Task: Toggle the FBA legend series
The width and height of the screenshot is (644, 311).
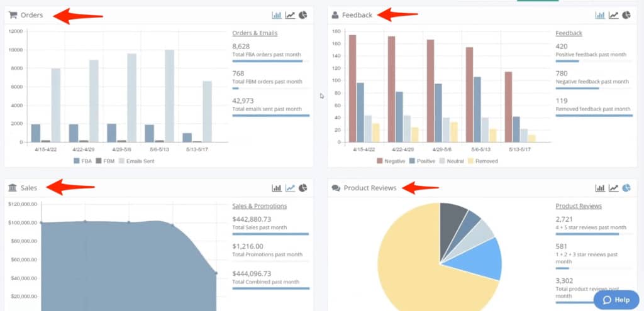Action: [82, 161]
